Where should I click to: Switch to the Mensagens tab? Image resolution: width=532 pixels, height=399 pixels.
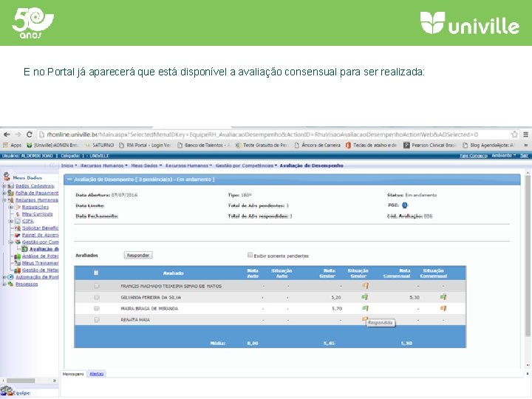pos(73,374)
